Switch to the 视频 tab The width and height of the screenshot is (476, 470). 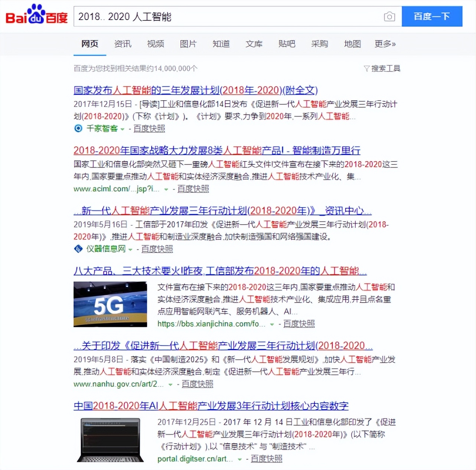155,44
